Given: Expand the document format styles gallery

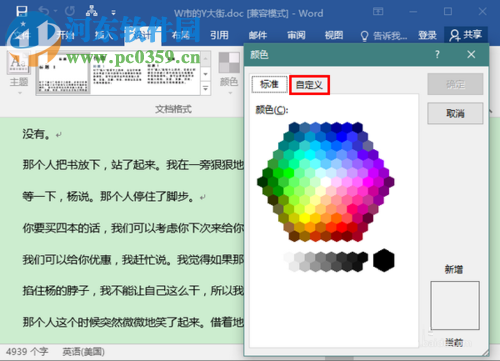Looking at the screenshot, I should (x=206, y=89).
